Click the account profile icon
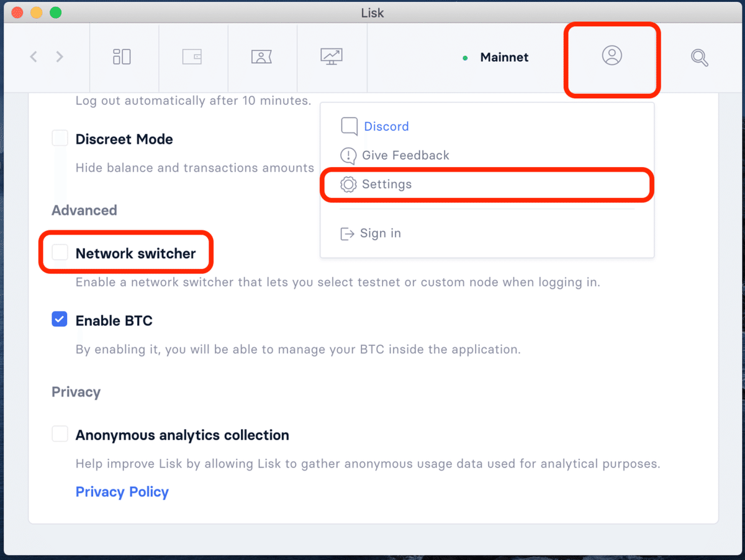 [612, 55]
